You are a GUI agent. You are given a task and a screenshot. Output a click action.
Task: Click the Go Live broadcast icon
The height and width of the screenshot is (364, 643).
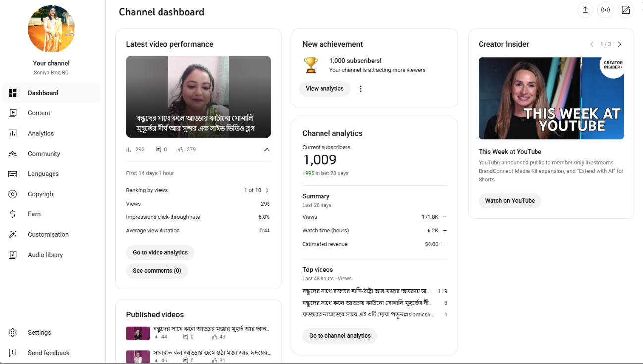[x=605, y=10]
